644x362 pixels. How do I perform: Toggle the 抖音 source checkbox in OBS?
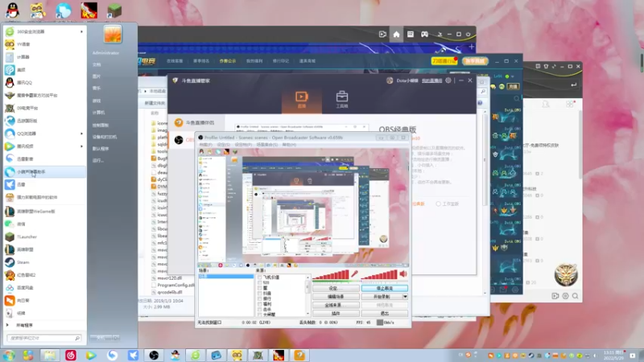259,294
